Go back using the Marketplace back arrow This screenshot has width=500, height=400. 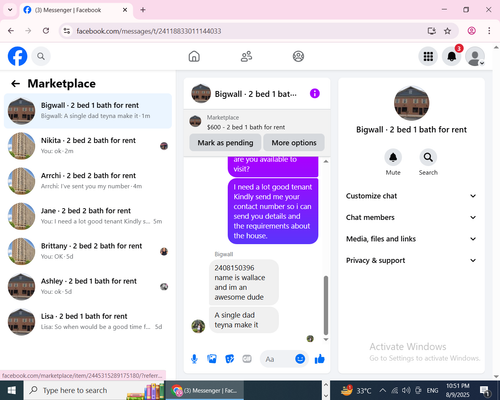[15, 83]
